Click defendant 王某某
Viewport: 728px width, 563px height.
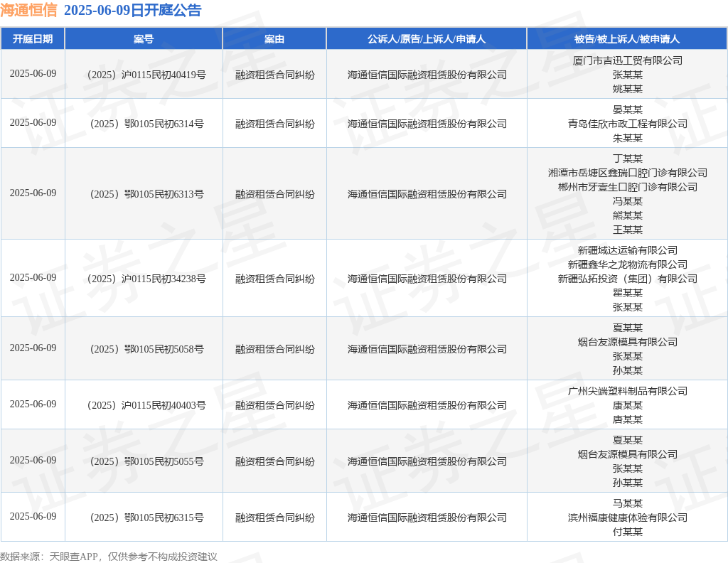(628, 230)
